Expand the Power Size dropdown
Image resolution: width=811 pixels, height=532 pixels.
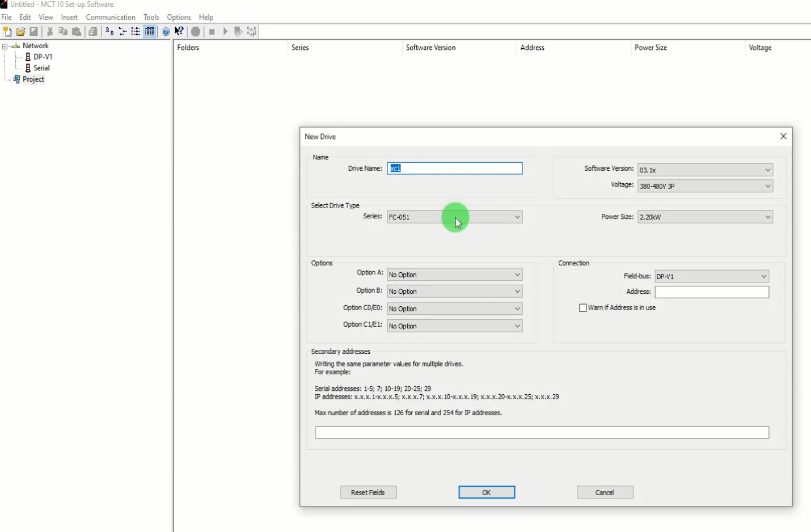tap(705, 217)
